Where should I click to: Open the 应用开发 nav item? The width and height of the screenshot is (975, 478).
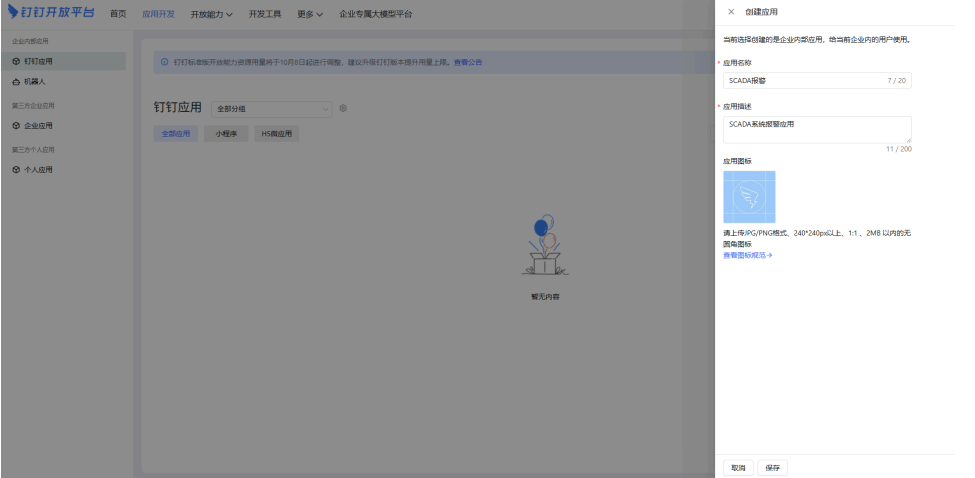point(159,14)
